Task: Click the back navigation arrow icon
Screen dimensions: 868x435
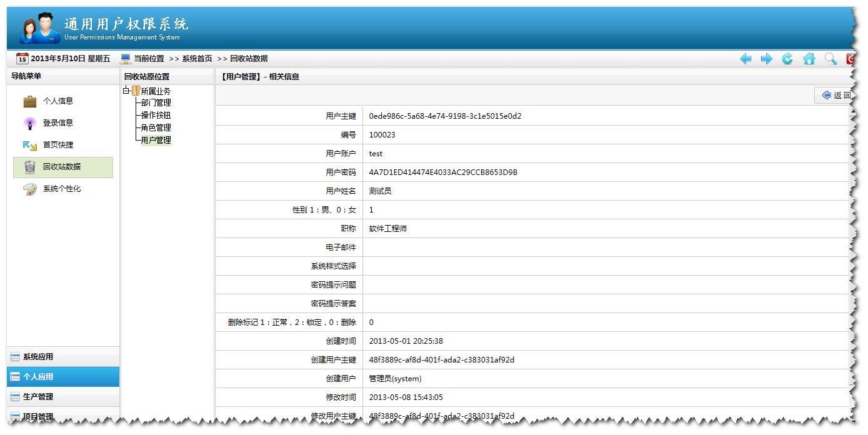Action: pyautogui.click(x=746, y=58)
